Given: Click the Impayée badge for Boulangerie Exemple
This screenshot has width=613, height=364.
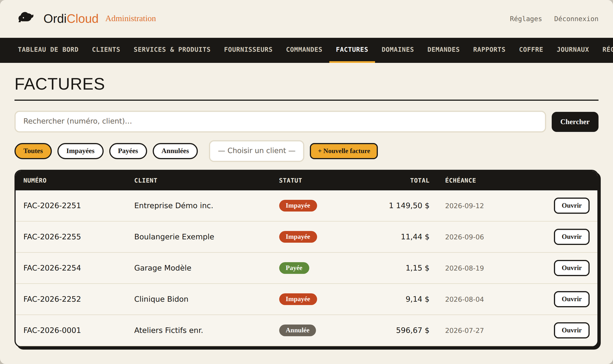Looking at the screenshot, I should pyautogui.click(x=298, y=237).
